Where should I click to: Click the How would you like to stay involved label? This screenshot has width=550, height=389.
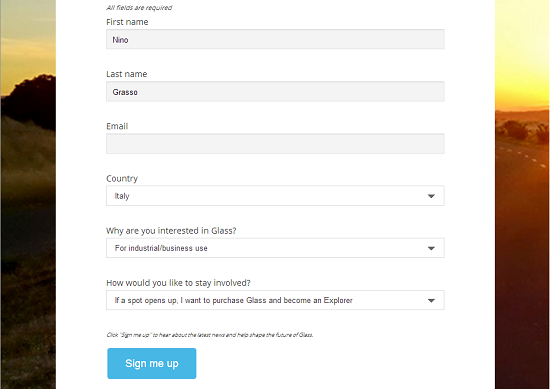[x=178, y=283]
